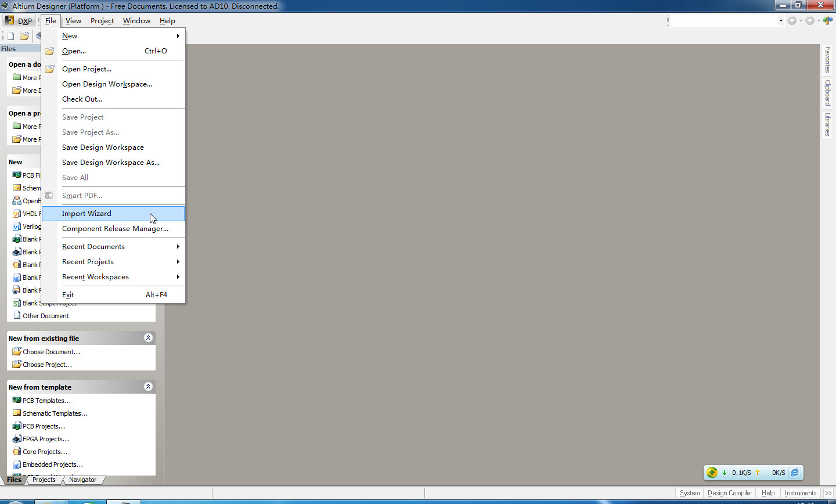This screenshot has width=836, height=504.
Task: Click the project folder icon beside Open Project
Action: (x=49, y=69)
